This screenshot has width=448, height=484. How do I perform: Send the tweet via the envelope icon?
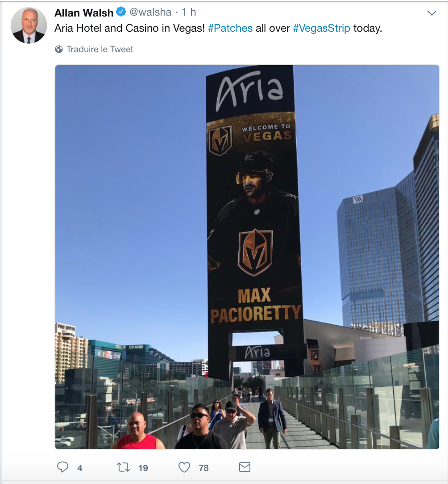245,467
